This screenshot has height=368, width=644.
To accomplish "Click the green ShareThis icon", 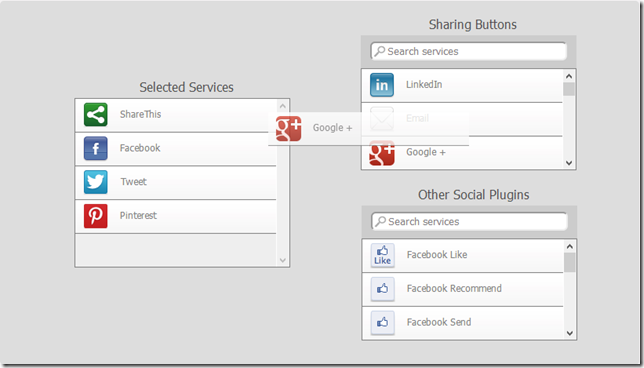I will [x=96, y=115].
